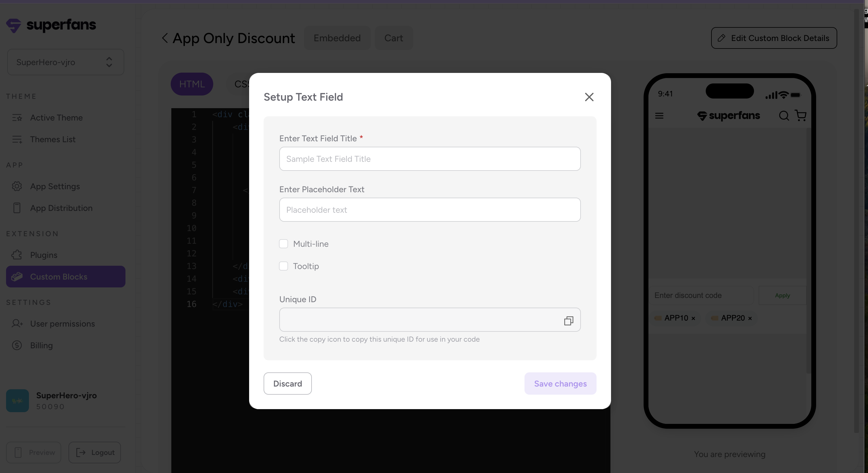The height and width of the screenshot is (473, 868).
Task: Remove the APP10 discount tag
Action: pyautogui.click(x=693, y=318)
